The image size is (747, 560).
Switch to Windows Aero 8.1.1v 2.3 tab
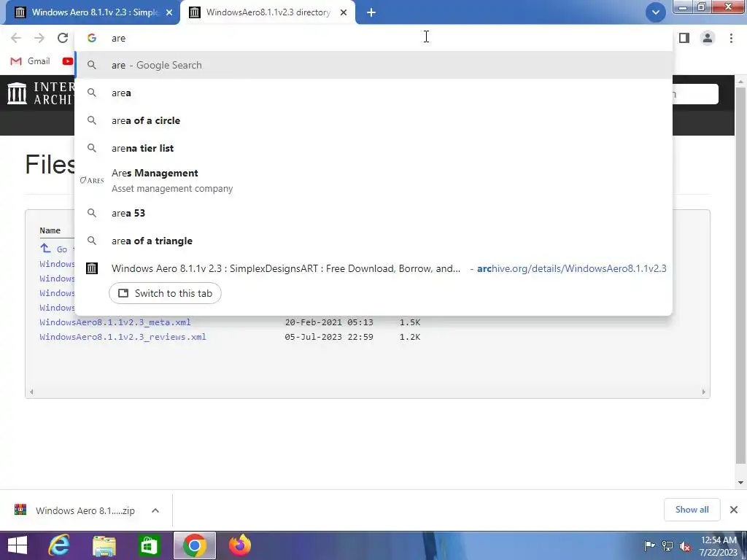coord(93,12)
